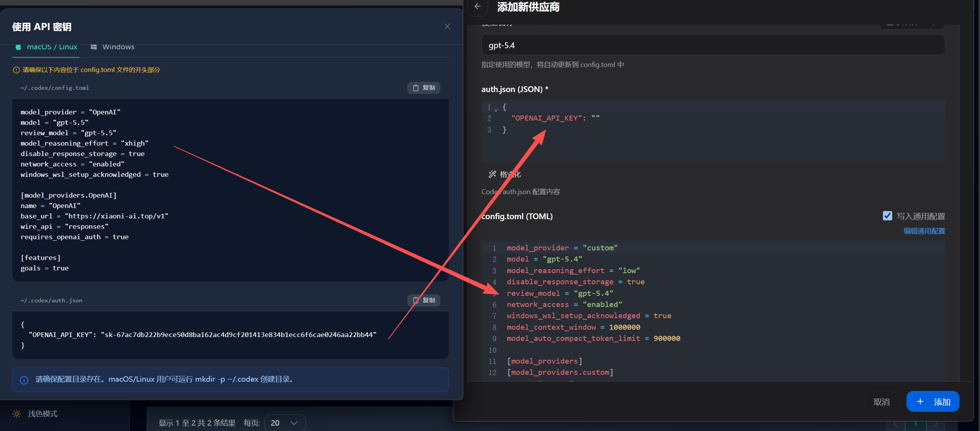Switch to the Windows tab

coord(112,47)
